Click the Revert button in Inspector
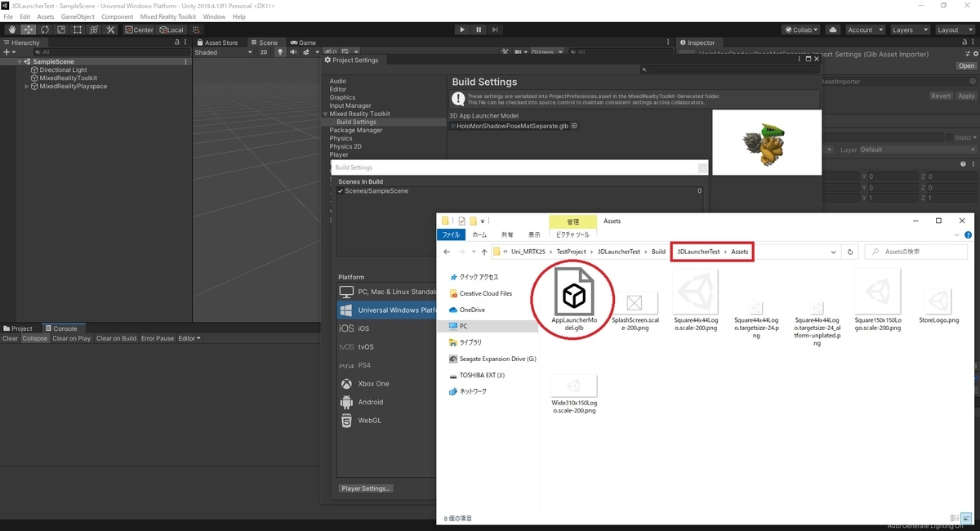 click(941, 96)
